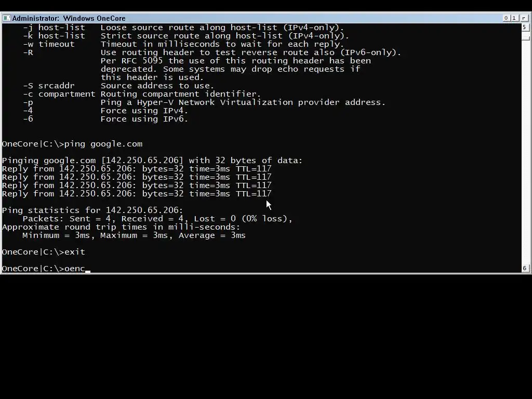
Task: Click the 'Pinging google.com' output line
Action: point(152,161)
